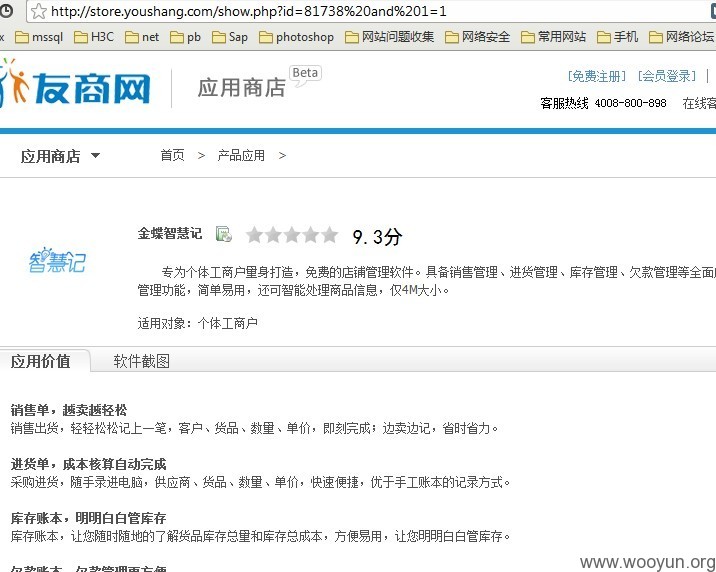
Task: Click the 9.3分 rating score
Action: point(377,237)
